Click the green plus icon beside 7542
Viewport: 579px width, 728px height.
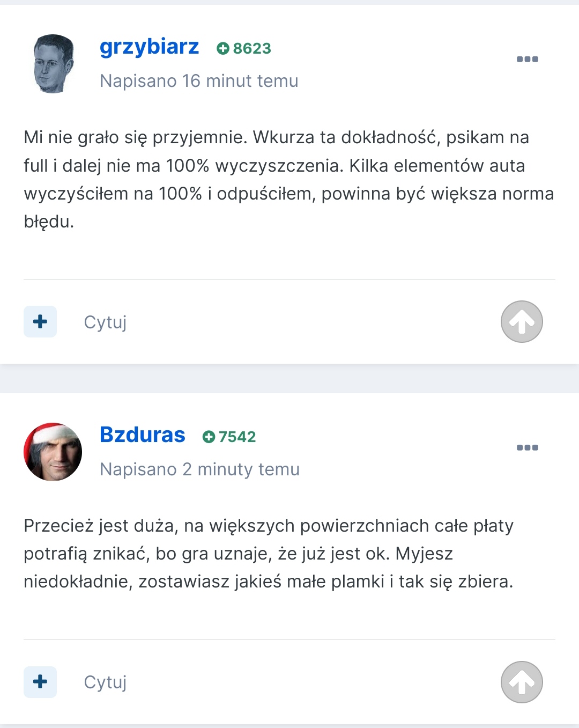tap(208, 437)
